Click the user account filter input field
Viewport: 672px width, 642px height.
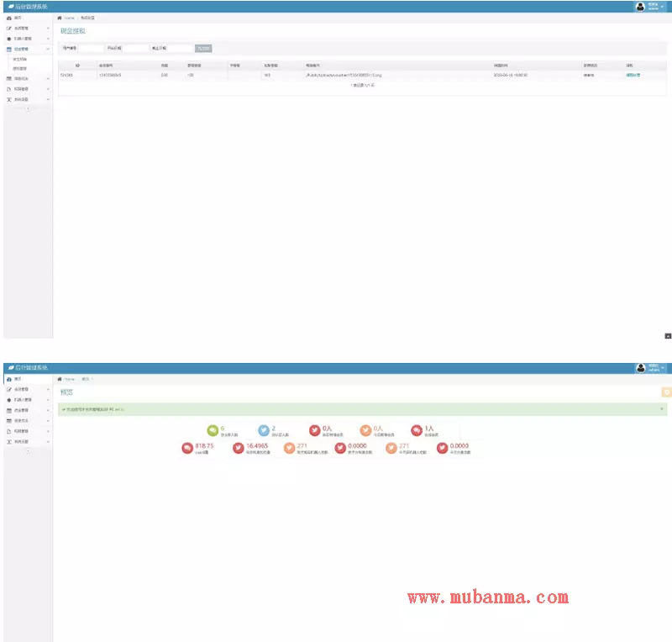pyautogui.click(x=90, y=48)
